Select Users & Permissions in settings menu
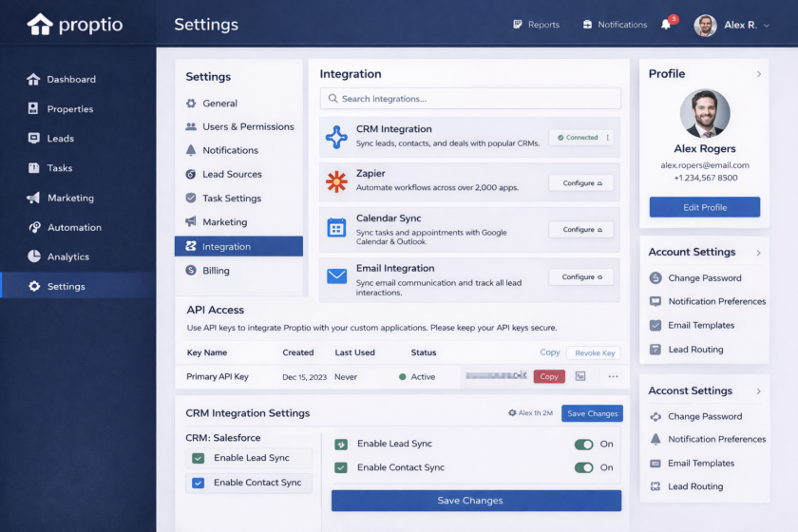Screen dimensions: 798x532 247,126
